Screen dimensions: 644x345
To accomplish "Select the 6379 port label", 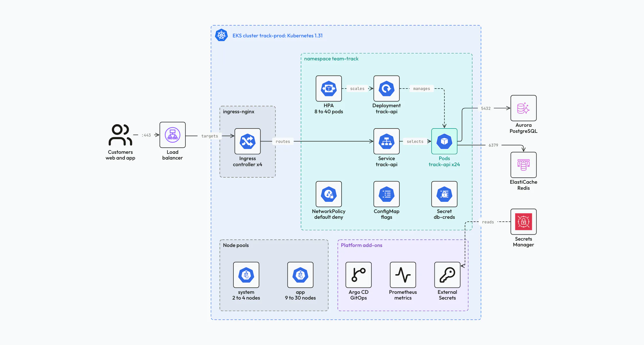I will [x=493, y=145].
